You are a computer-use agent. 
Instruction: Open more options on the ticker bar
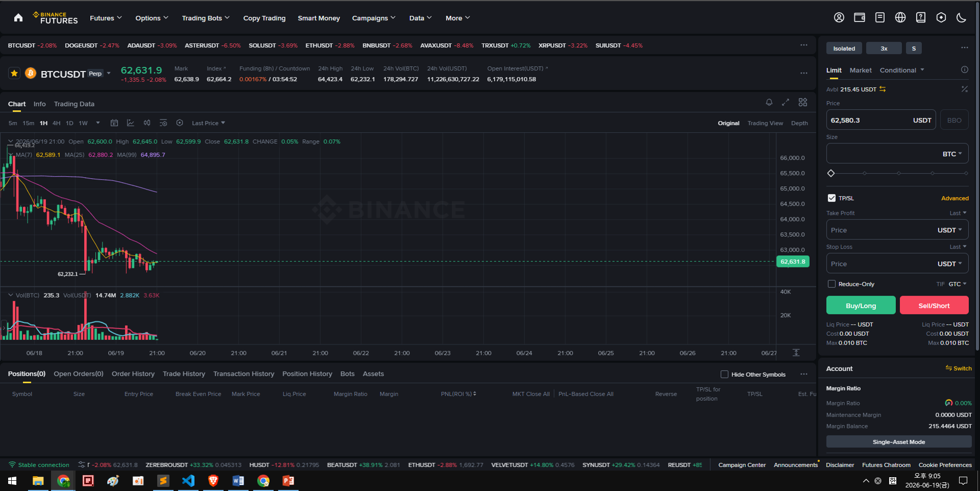tap(804, 45)
